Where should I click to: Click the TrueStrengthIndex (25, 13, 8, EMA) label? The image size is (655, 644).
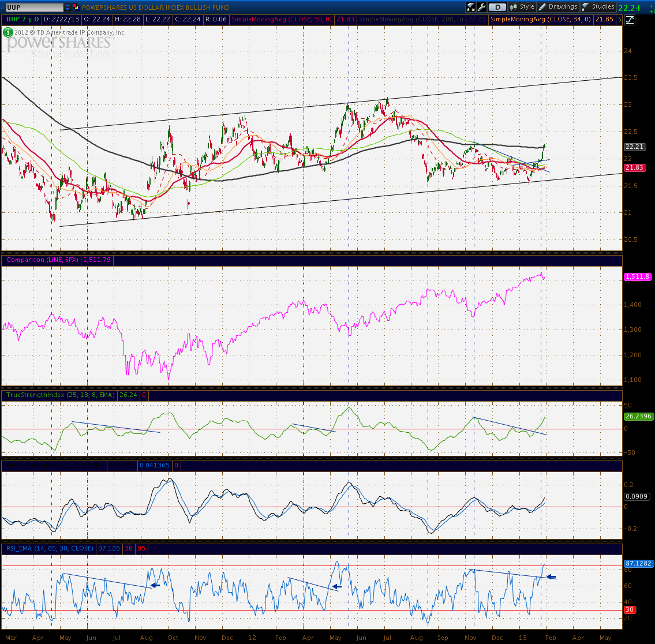click(60, 395)
